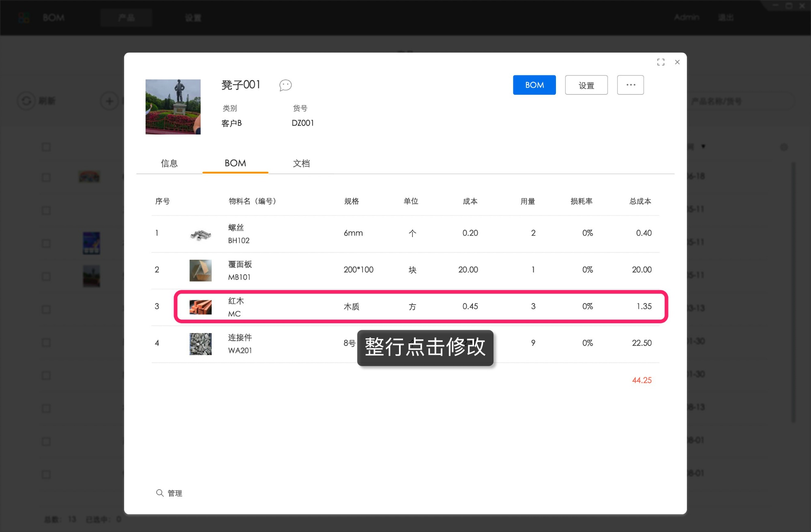811x532 pixels.
Task: Switch to the 信息 tab
Action: [x=169, y=163]
